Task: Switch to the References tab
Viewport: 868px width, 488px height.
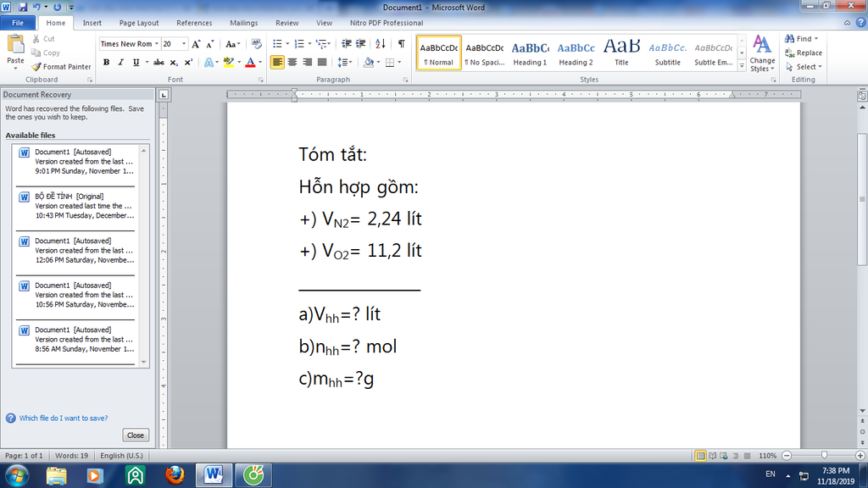Action: [194, 23]
